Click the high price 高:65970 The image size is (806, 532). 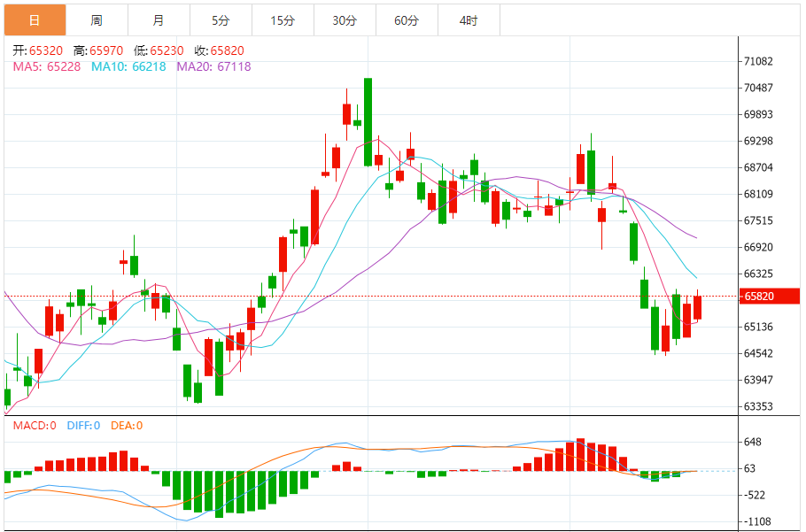tap(98, 50)
